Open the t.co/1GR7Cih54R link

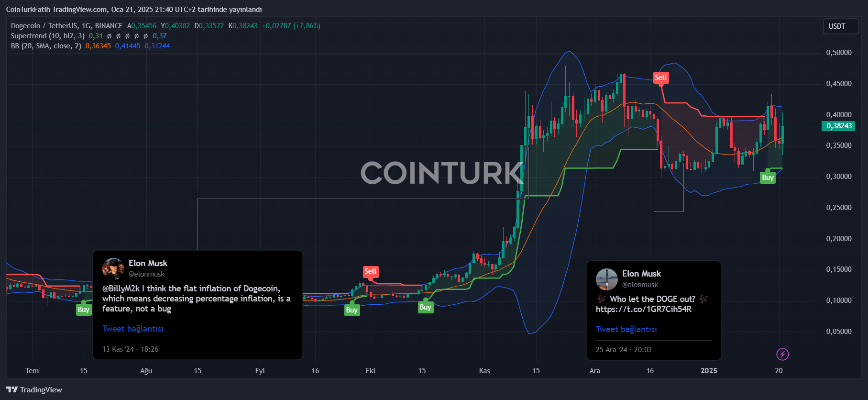(x=643, y=309)
